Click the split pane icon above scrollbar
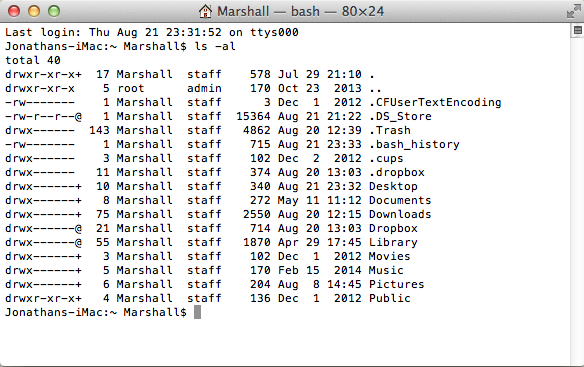 pyautogui.click(x=577, y=31)
